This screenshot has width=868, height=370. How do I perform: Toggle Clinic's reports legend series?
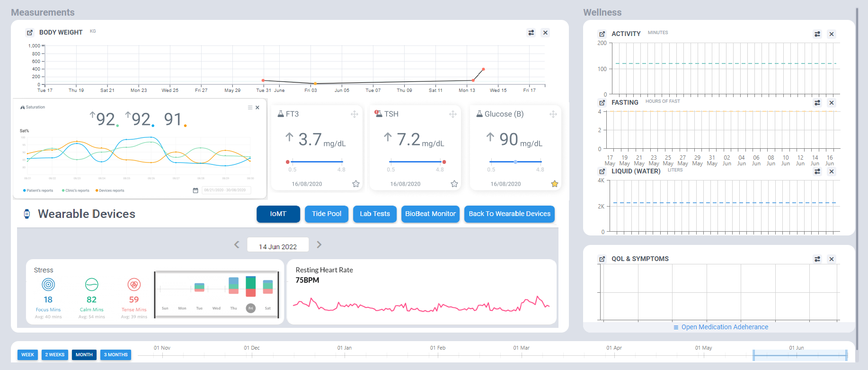pyautogui.click(x=76, y=190)
